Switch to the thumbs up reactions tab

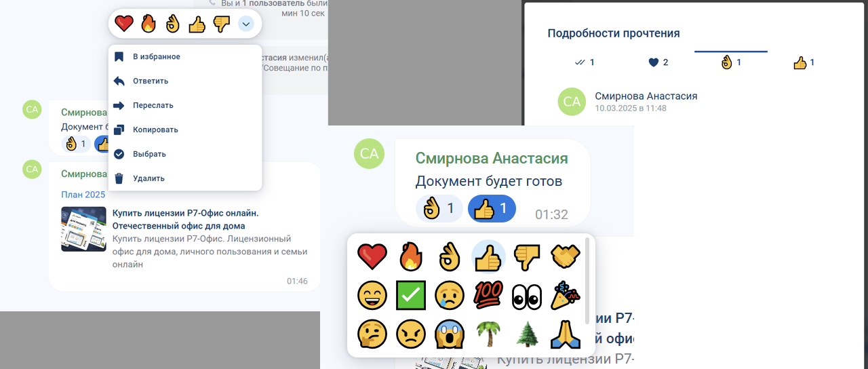coord(804,62)
